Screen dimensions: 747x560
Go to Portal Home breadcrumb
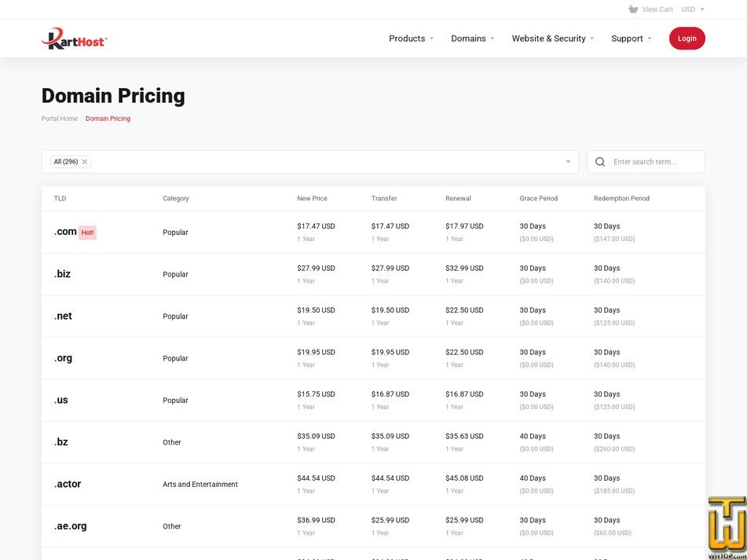coord(60,119)
